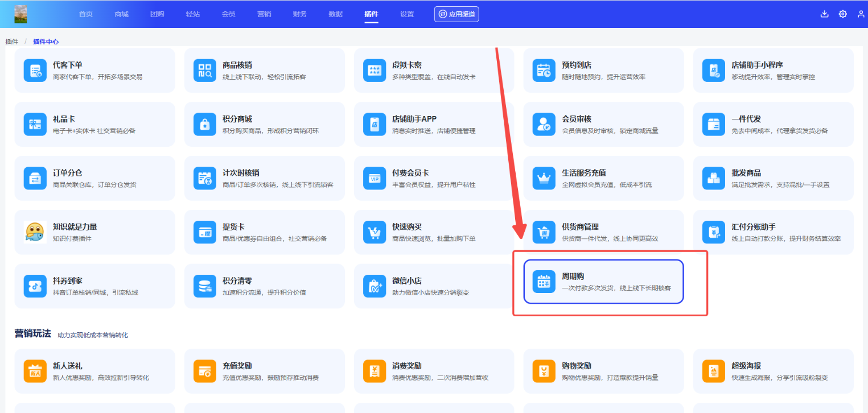This screenshot has height=413, width=868.
Task: Click the 应用渠道 button
Action: [x=456, y=14]
